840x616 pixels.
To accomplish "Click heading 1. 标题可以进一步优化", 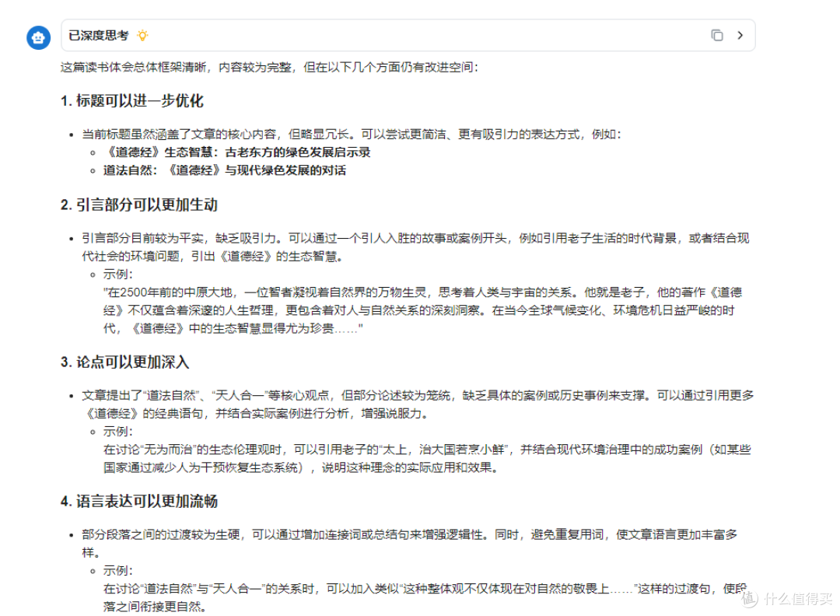I will pyautogui.click(x=131, y=100).
